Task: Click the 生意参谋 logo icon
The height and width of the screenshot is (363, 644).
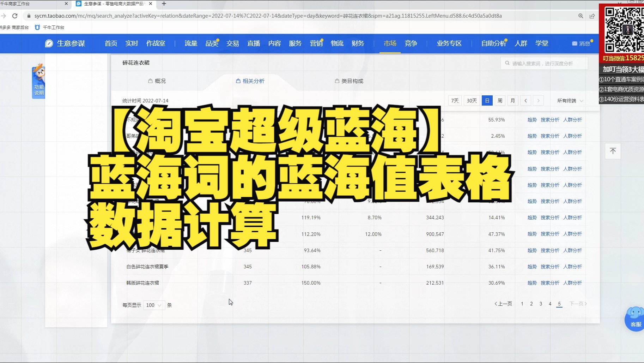Action: pyautogui.click(x=49, y=43)
